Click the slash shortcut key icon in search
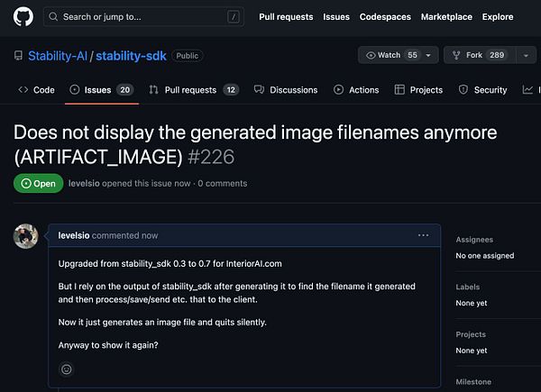 point(234,16)
